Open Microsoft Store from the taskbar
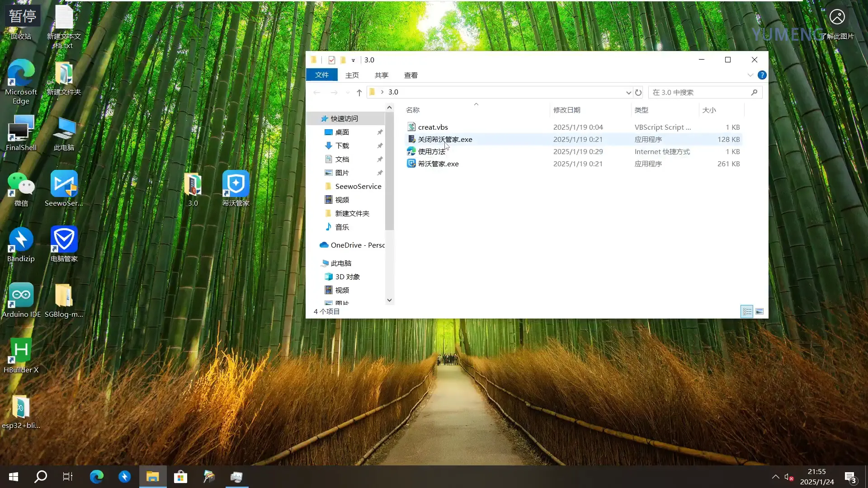This screenshot has width=868, height=488. click(x=180, y=477)
